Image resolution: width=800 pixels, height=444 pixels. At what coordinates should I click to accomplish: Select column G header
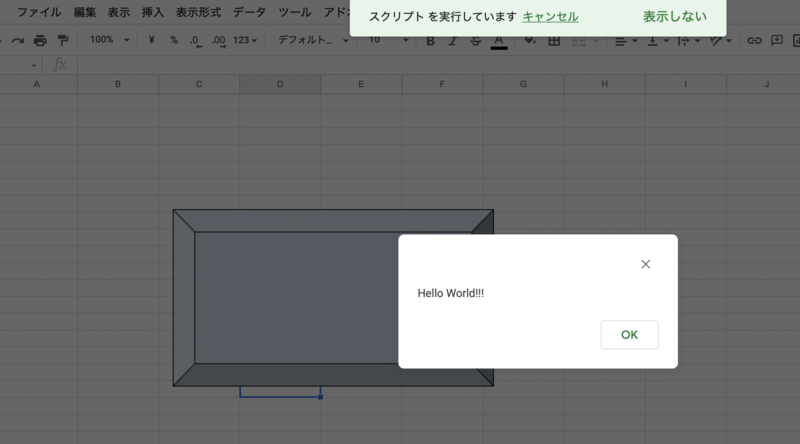click(523, 84)
